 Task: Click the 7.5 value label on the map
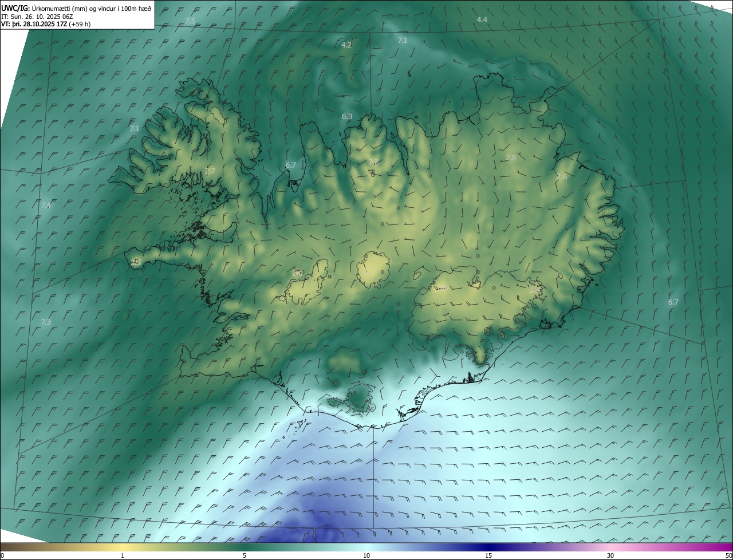(190, 21)
